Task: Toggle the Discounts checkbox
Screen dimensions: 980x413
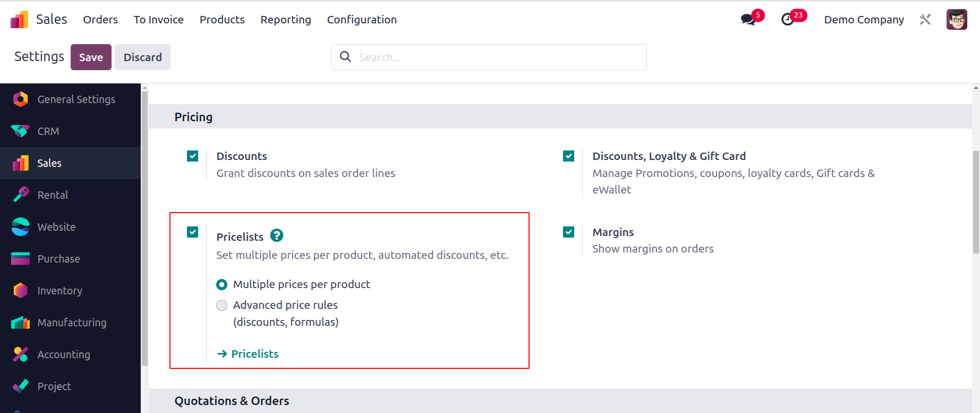Action: tap(193, 156)
